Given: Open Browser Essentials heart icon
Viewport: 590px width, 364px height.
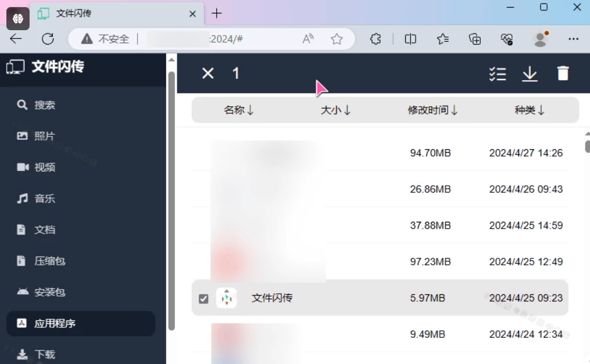Looking at the screenshot, I should click(507, 39).
